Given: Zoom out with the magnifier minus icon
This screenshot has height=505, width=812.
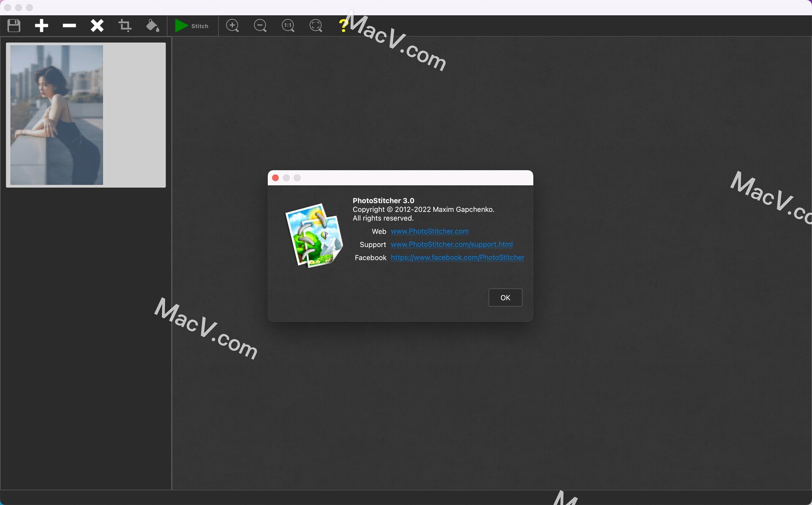Looking at the screenshot, I should coord(261,26).
